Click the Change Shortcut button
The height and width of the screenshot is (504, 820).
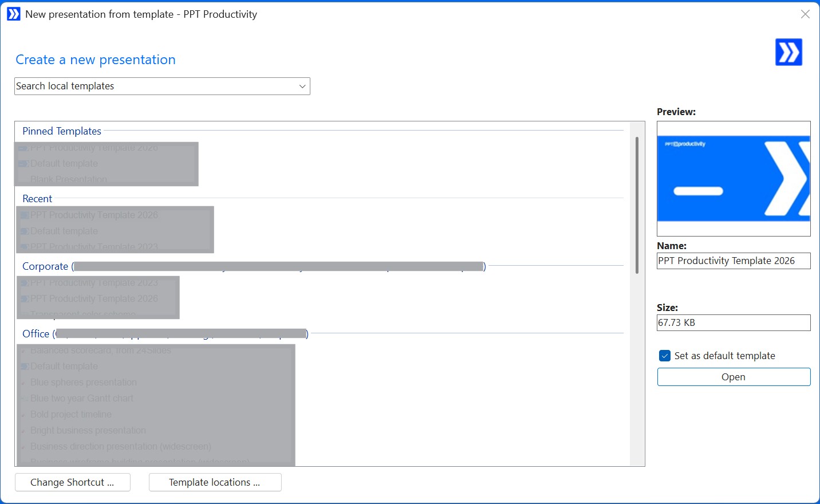[x=72, y=482]
